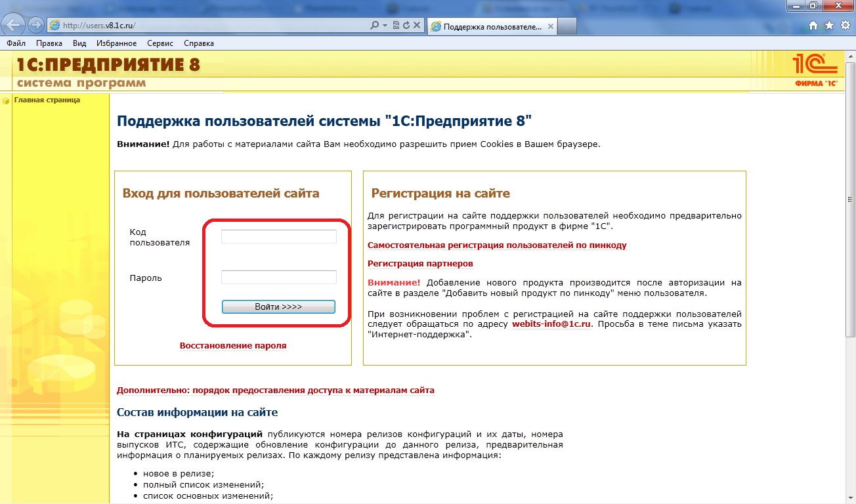Toggle compatibility view icon in address bar
856x504 pixels.
(396, 26)
